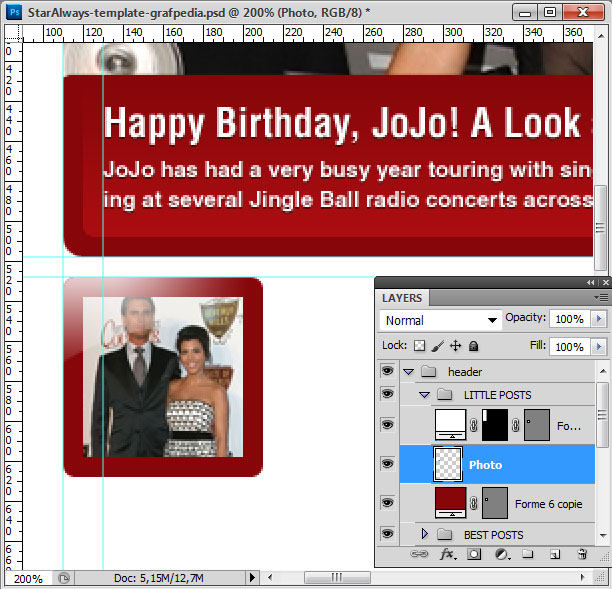Select the Photo layer name
This screenshot has height=589, width=612.
(485, 465)
